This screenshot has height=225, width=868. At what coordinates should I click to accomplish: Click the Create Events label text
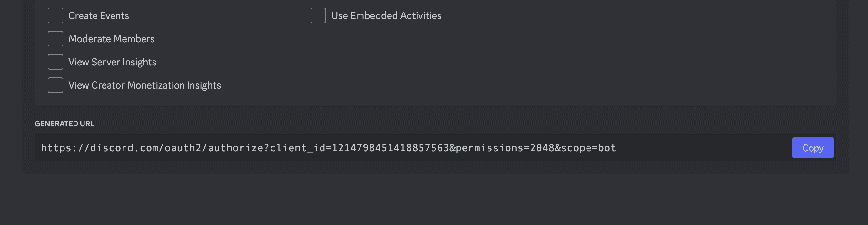[99, 15]
